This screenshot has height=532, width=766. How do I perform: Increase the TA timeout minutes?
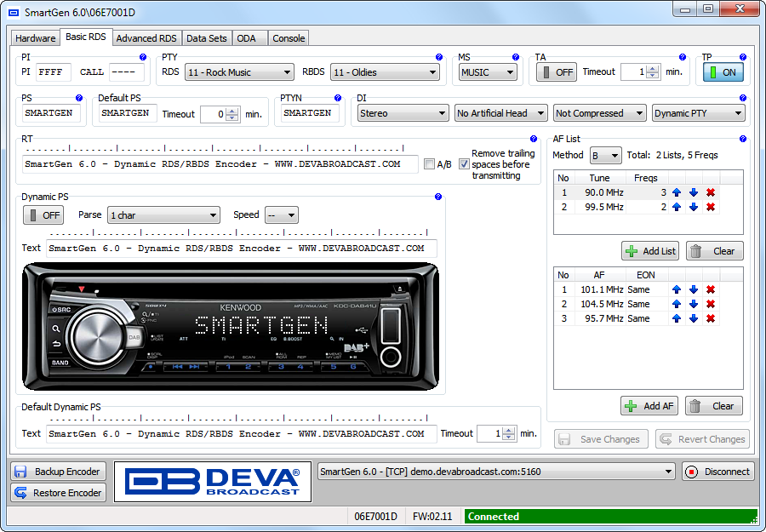653,68
